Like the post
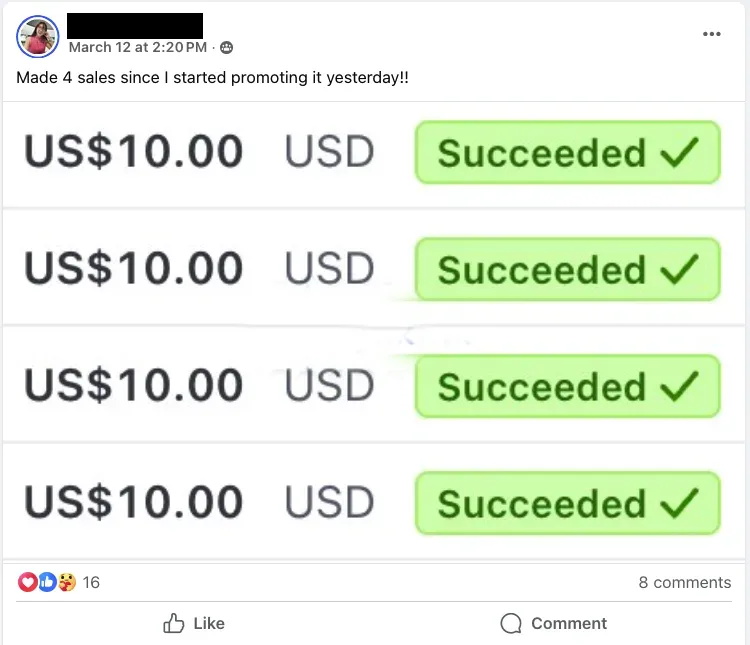The image size is (750, 645). pyautogui.click(x=194, y=623)
